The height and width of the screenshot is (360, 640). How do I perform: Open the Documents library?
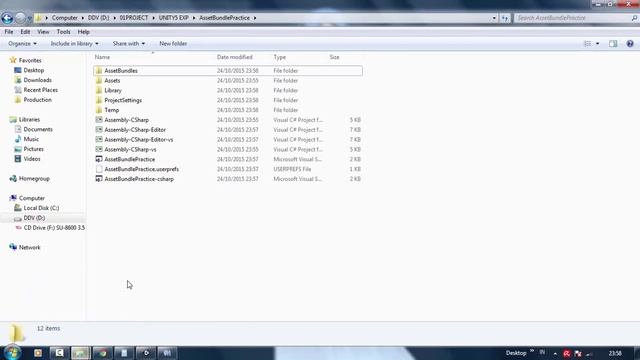38,129
